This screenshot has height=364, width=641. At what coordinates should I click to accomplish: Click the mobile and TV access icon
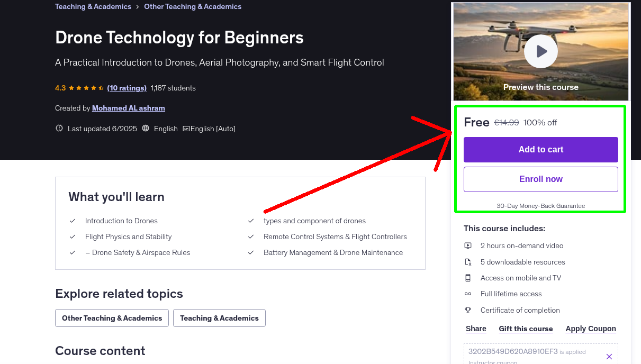(x=468, y=278)
